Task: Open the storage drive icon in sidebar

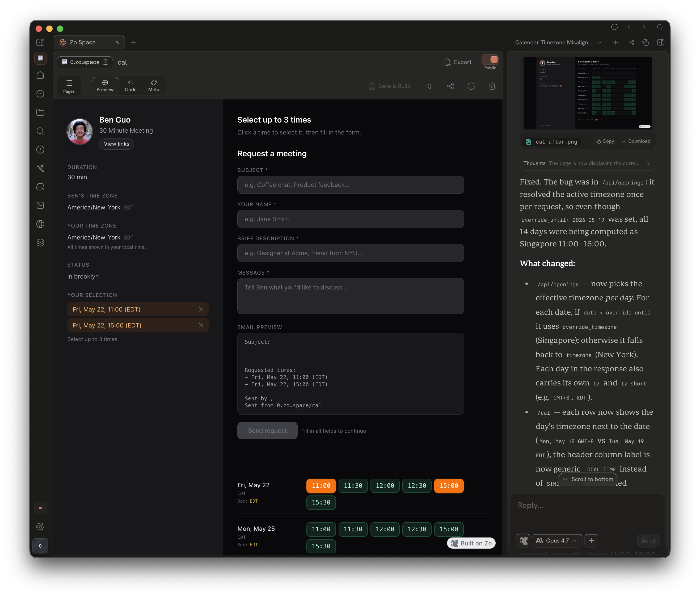Action: point(40,187)
